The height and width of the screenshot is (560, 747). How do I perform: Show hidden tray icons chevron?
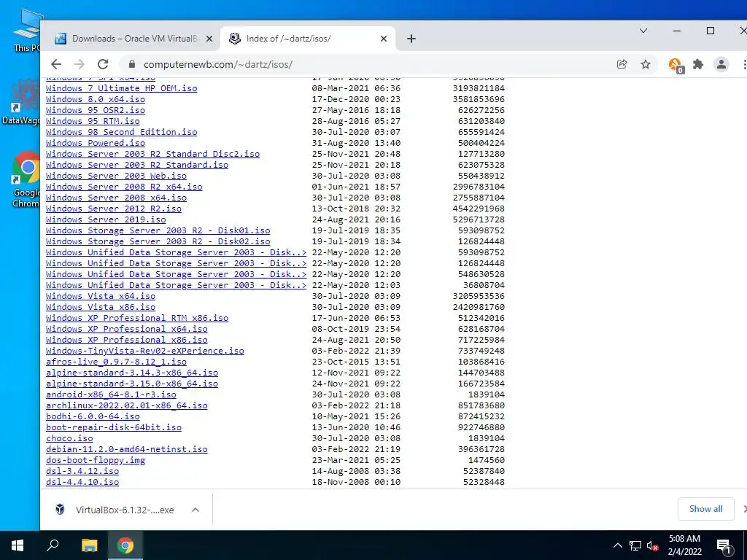[x=617, y=545]
